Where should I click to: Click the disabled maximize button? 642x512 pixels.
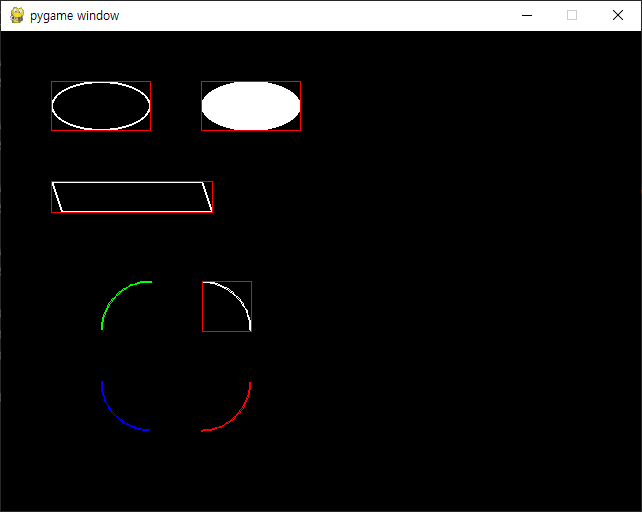572,16
